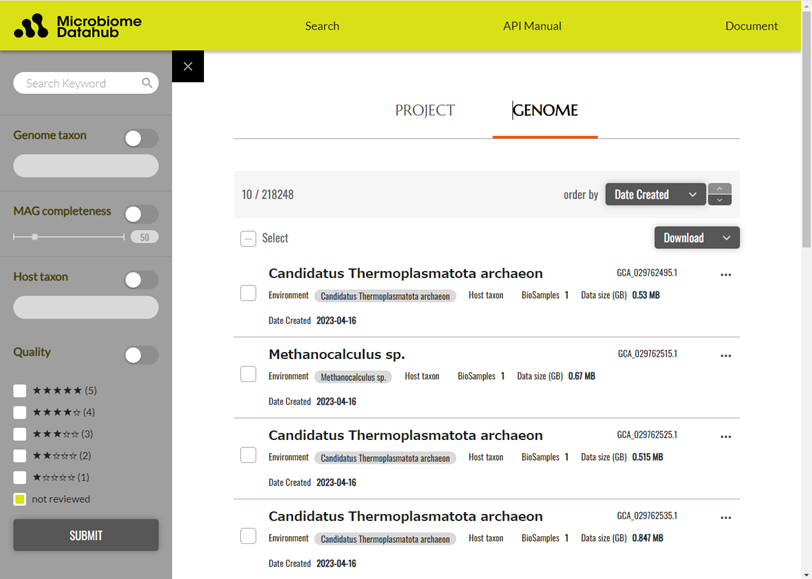Close the filter sidebar with X

point(188,66)
